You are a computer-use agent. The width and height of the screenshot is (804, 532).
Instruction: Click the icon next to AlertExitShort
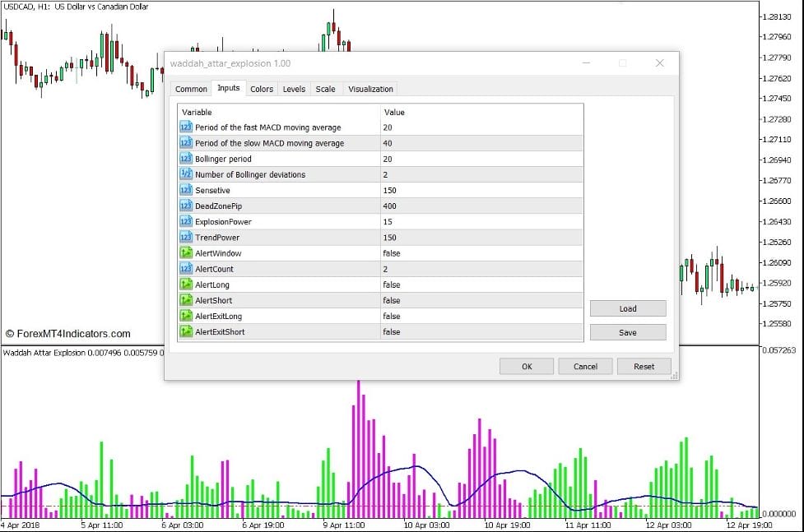point(185,331)
